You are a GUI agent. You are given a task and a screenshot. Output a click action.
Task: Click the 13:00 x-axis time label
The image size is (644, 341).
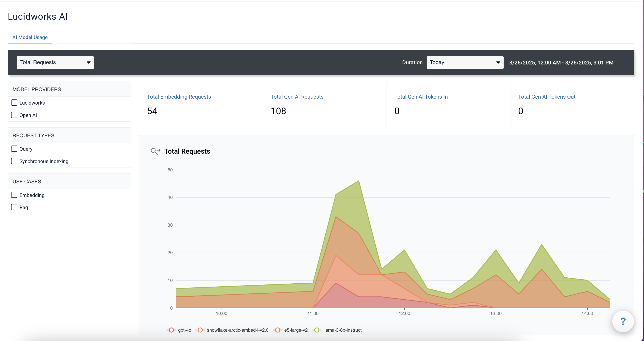(x=496, y=313)
